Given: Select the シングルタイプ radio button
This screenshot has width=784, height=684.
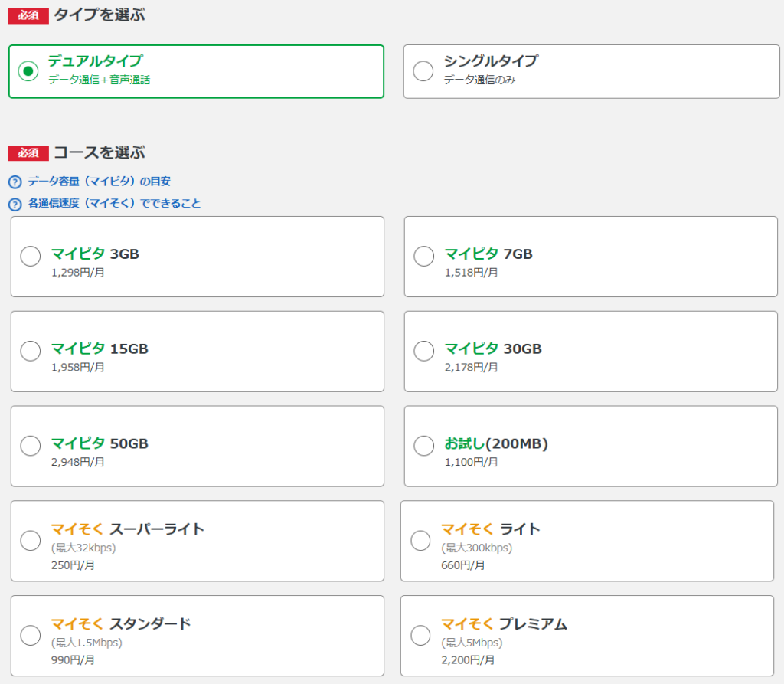Looking at the screenshot, I should pos(423,71).
